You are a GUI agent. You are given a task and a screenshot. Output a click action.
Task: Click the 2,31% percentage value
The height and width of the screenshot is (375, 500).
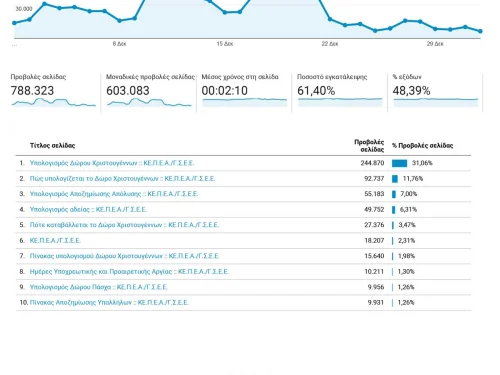coord(407,241)
